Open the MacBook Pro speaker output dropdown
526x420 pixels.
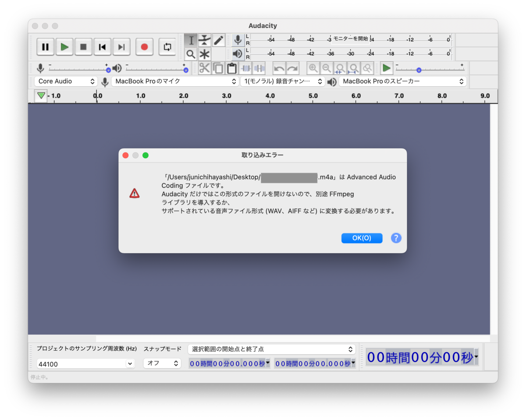pyautogui.click(x=402, y=81)
